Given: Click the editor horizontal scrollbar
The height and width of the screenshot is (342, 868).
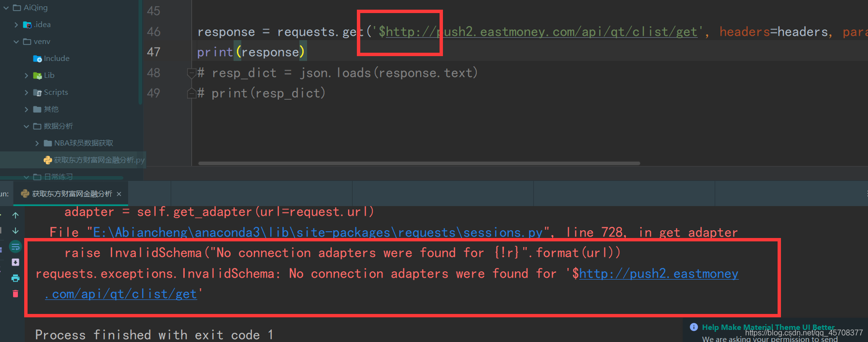Looking at the screenshot, I should pyautogui.click(x=419, y=164).
